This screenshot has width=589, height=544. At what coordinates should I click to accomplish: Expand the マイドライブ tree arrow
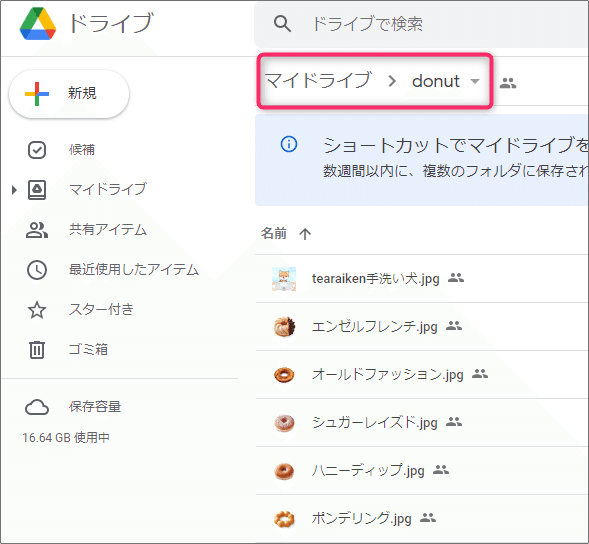coord(14,190)
